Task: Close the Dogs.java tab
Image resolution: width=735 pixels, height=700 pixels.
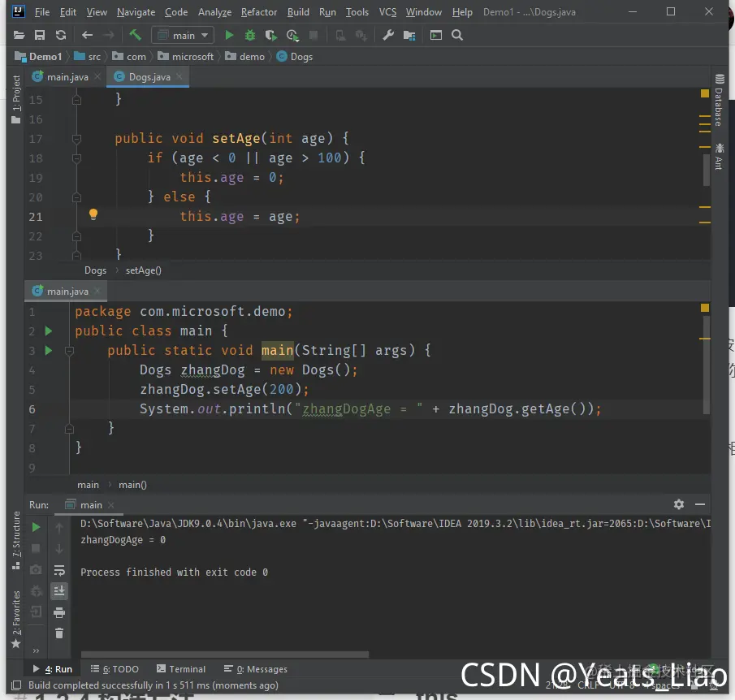Action: 179,76
